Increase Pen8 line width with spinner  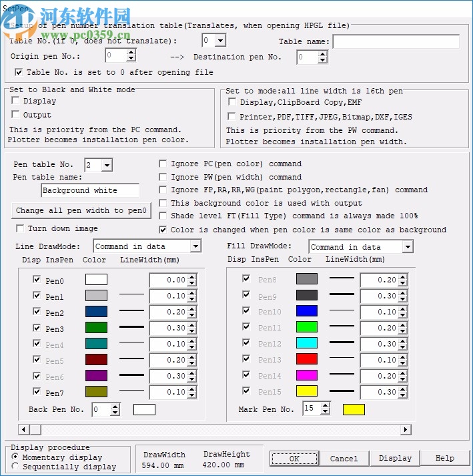402,277
